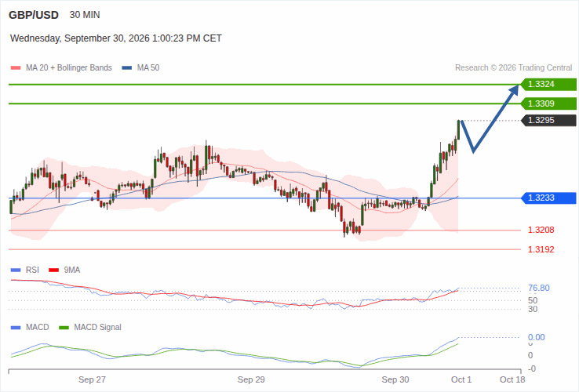The width and height of the screenshot is (579, 392).
Task: Click the 30 MIN timeframe label
Action: click(85, 15)
